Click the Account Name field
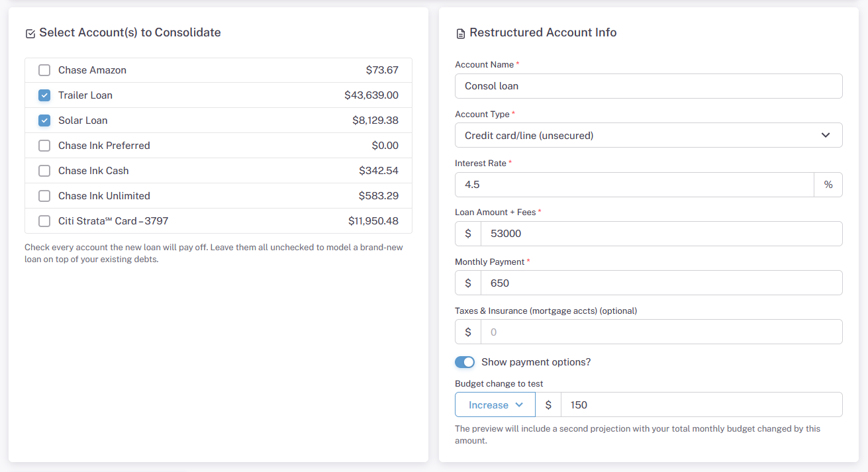This screenshot has height=472, width=868. 648,86
